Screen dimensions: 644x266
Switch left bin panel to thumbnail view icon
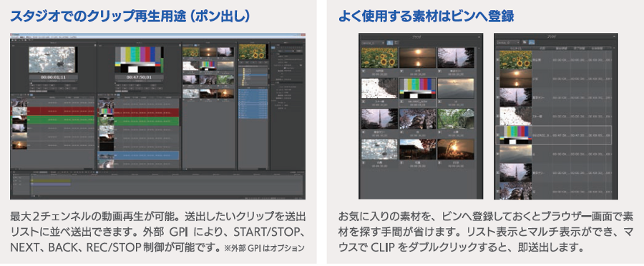pos(389,42)
